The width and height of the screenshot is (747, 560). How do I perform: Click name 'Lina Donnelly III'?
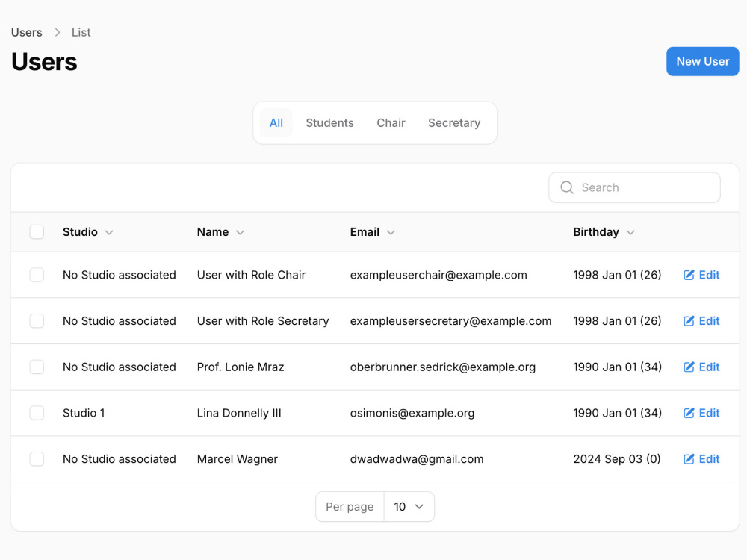(x=239, y=413)
